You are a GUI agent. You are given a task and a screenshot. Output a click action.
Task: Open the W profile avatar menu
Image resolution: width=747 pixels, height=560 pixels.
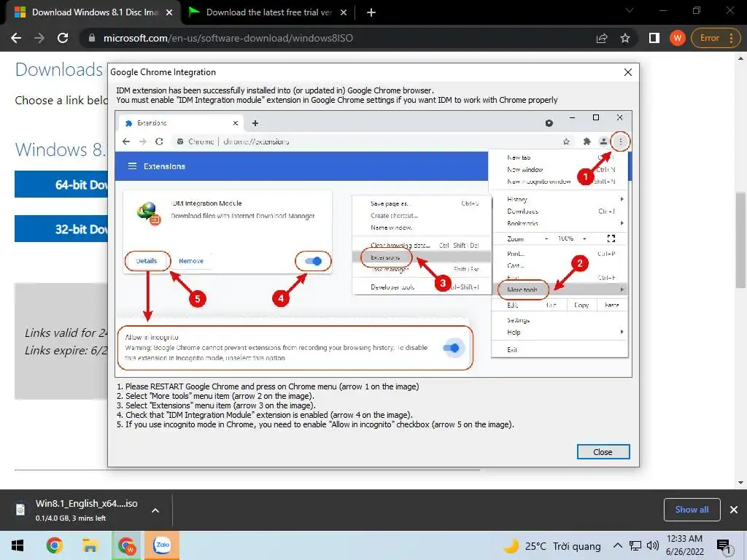point(678,38)
